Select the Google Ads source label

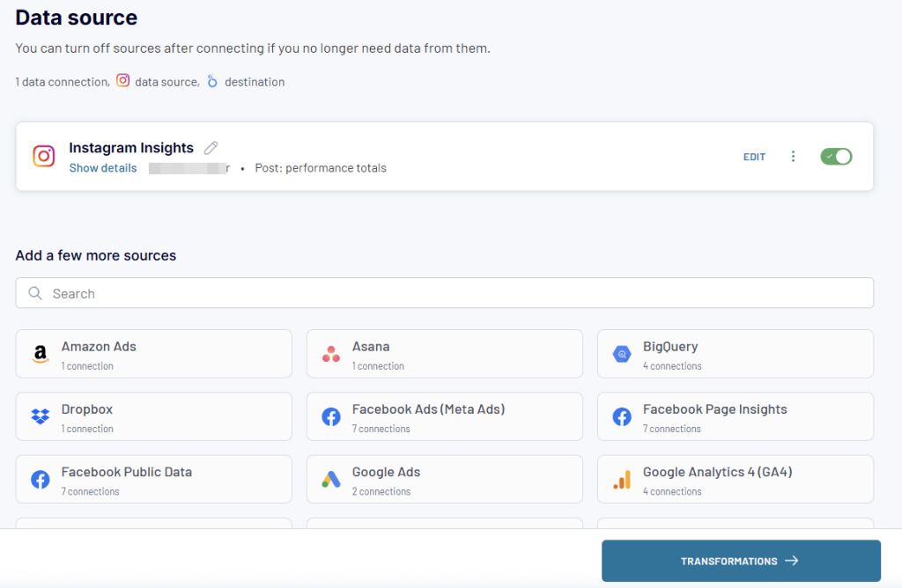pos(386,472)
